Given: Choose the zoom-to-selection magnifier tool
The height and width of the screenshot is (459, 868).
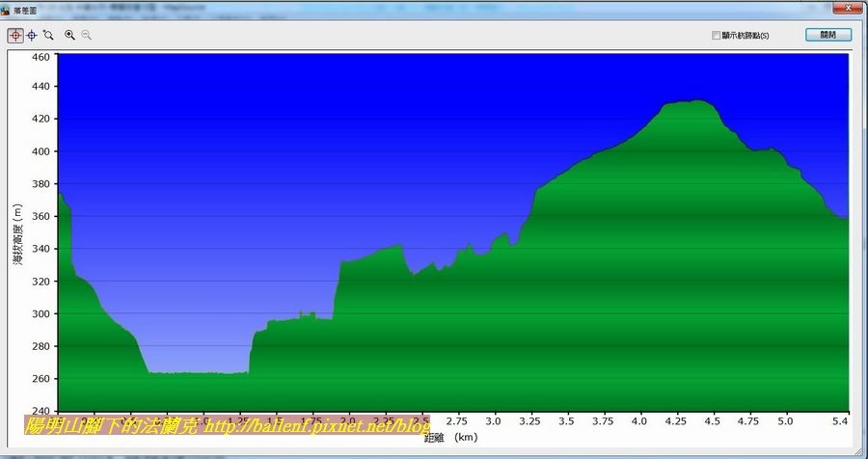Looking at the screenshot, I should 49,36.
